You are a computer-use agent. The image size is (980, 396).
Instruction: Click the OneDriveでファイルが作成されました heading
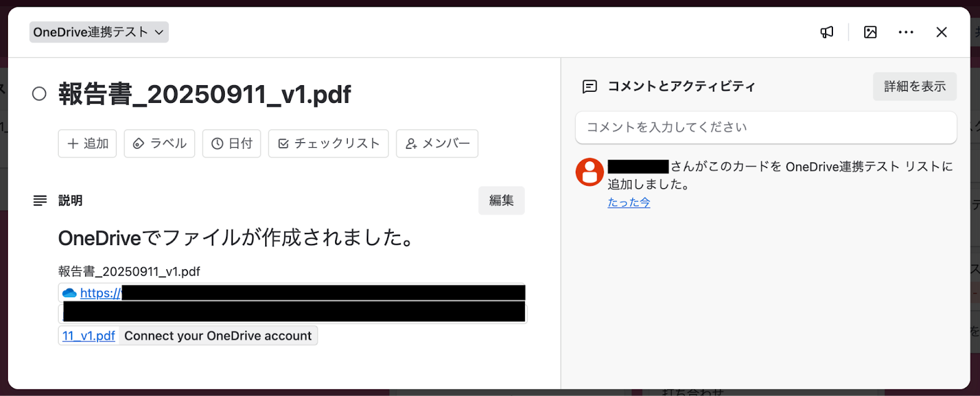pyautogui.click(x=236, y=238)
